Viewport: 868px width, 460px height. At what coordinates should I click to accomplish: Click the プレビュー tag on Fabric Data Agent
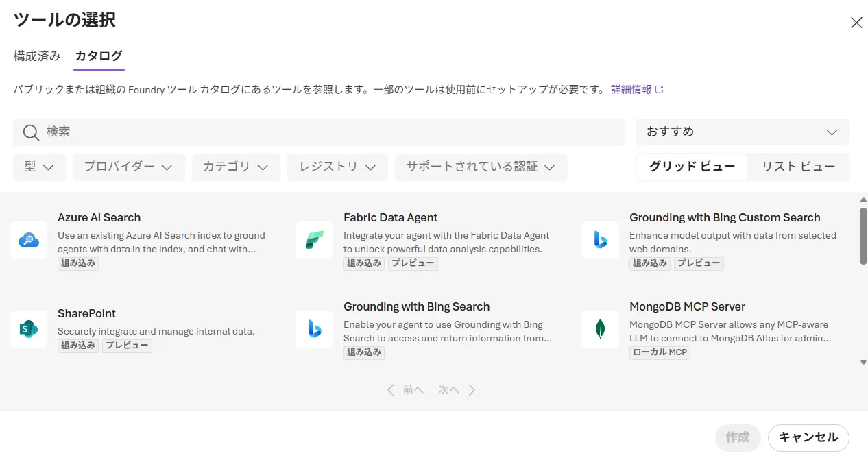tap(413, 263)
